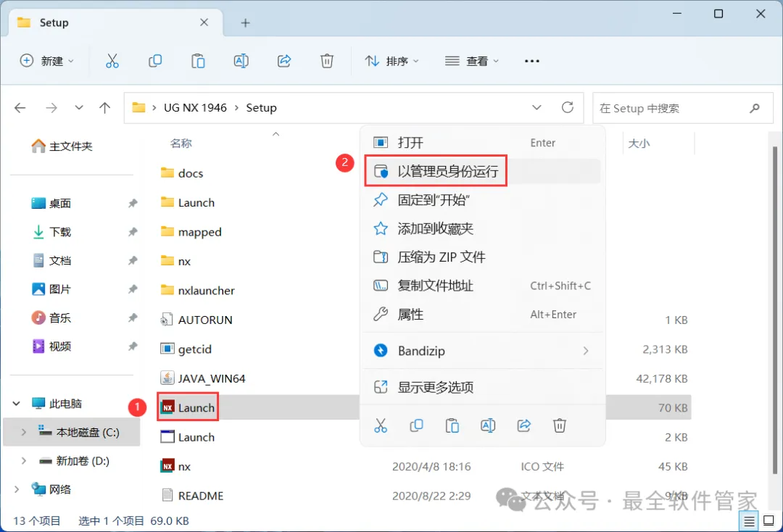Click the Delete icon in the context menu
Image resolution: width=783 pixels, height=532 pixels.
point(559,425)
